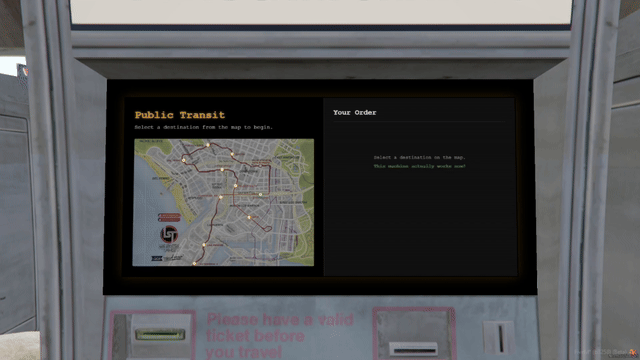Screen dimensions: 640x360
Task: Click the round LST logo on the map
Action: [169, 235]
